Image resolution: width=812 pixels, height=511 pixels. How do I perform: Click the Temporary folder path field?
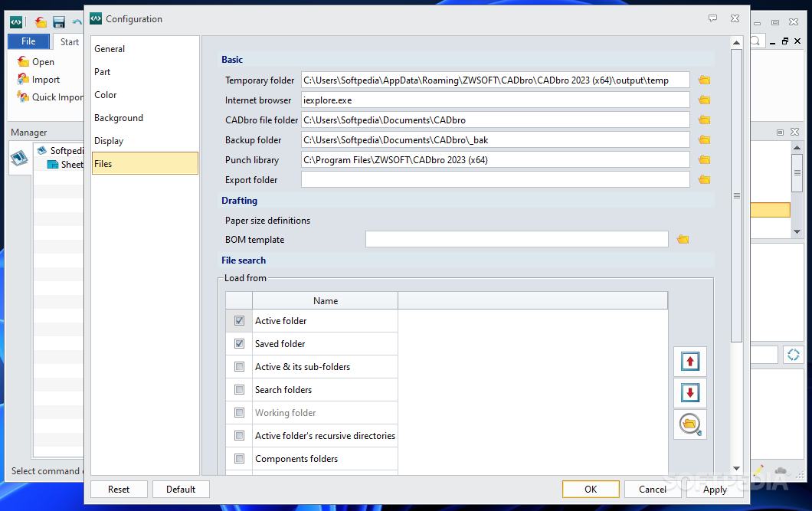coord(496,80)
